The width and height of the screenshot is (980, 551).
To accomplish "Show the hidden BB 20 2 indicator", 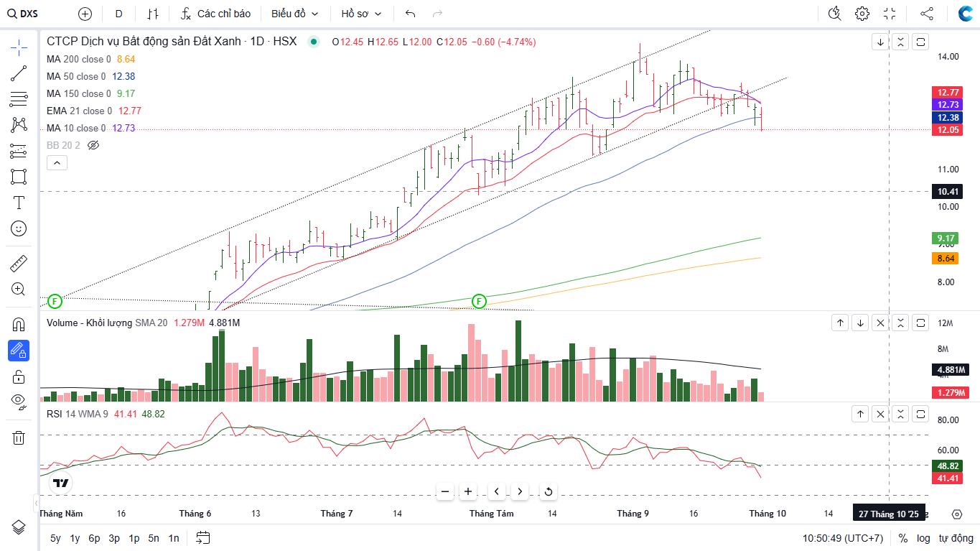I will point(93,145).
